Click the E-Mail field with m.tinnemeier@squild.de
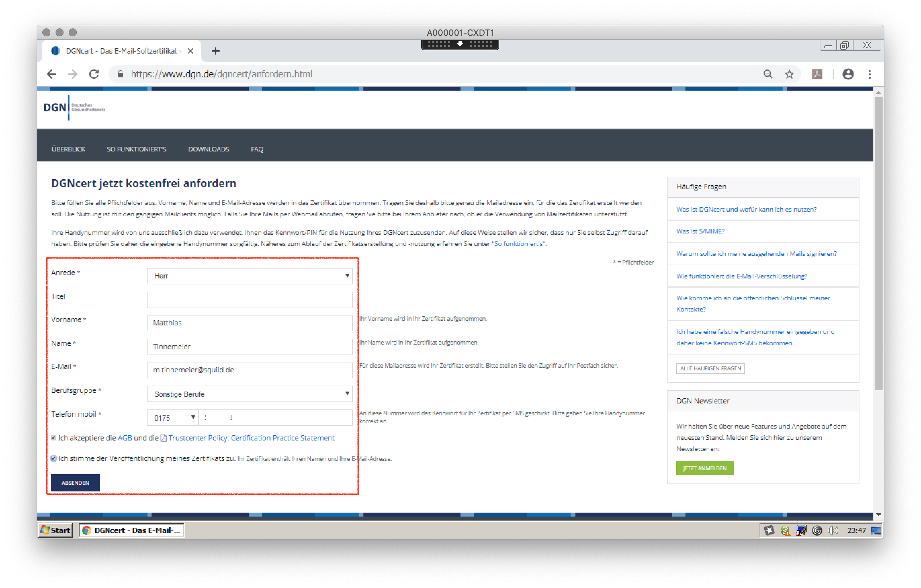The width and height of the screenshot is (921, 588). tap(249, 370)
